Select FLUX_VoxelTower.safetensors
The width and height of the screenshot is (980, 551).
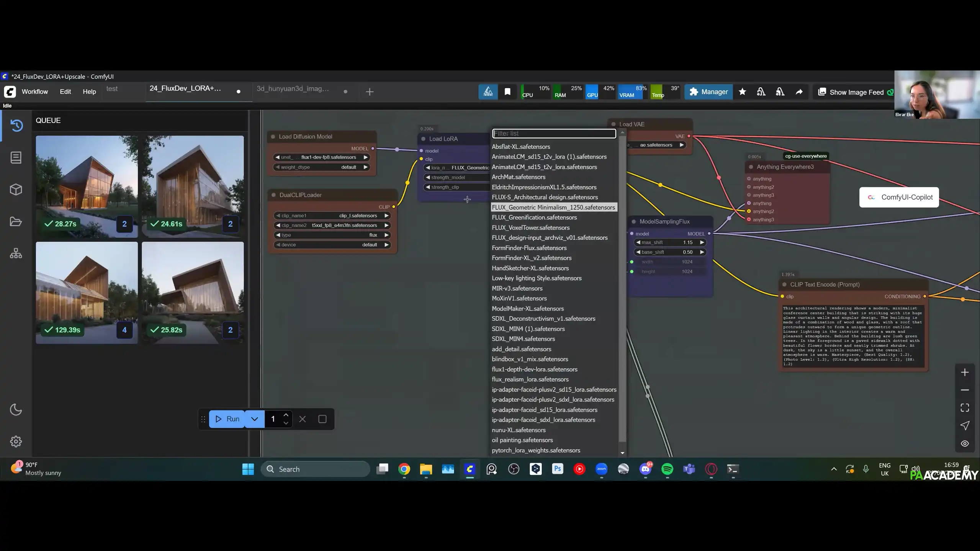pos(530,228)
